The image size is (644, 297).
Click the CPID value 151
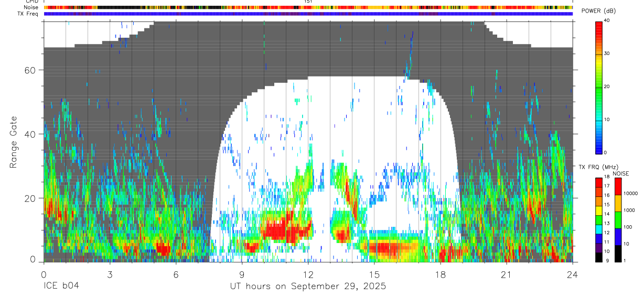[308, 2]
